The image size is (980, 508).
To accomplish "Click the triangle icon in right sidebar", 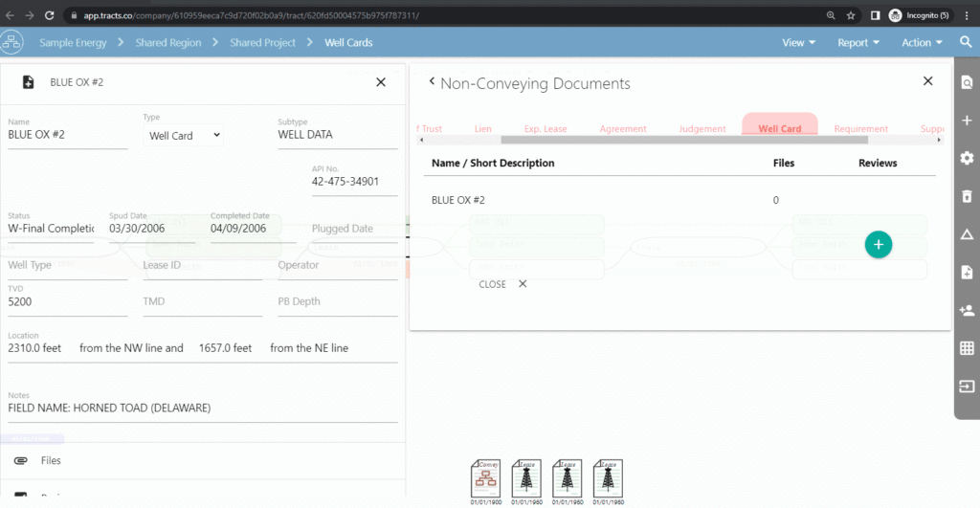I will pyautogui.click(x=967, y=234).
